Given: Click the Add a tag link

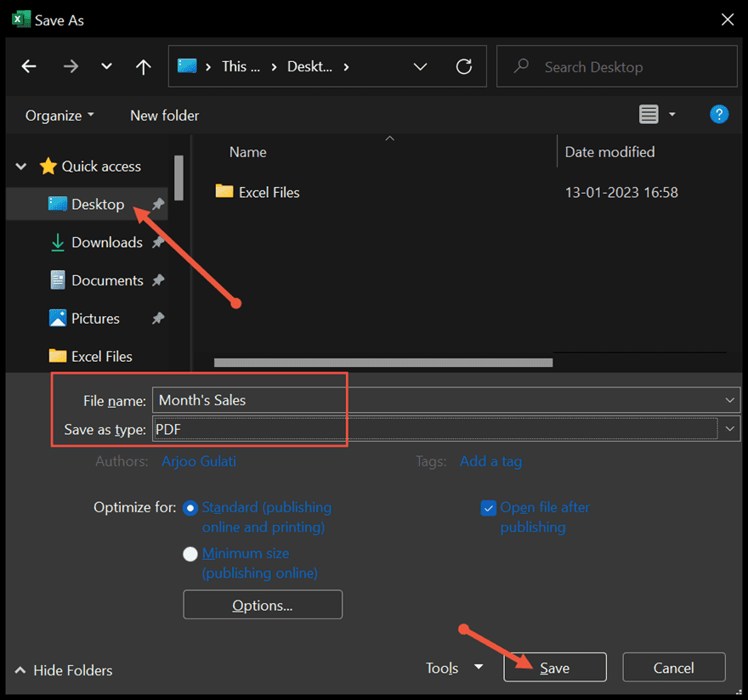Looking at the screenshot, I should click(490, 460).
